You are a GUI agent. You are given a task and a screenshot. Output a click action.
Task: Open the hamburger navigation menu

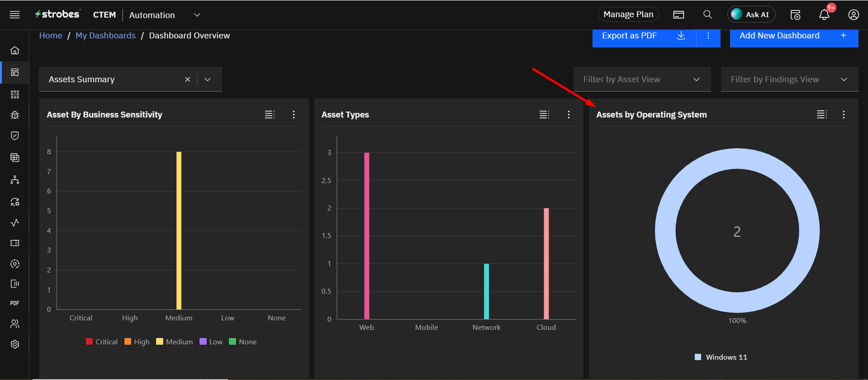(x=14, y=14)
